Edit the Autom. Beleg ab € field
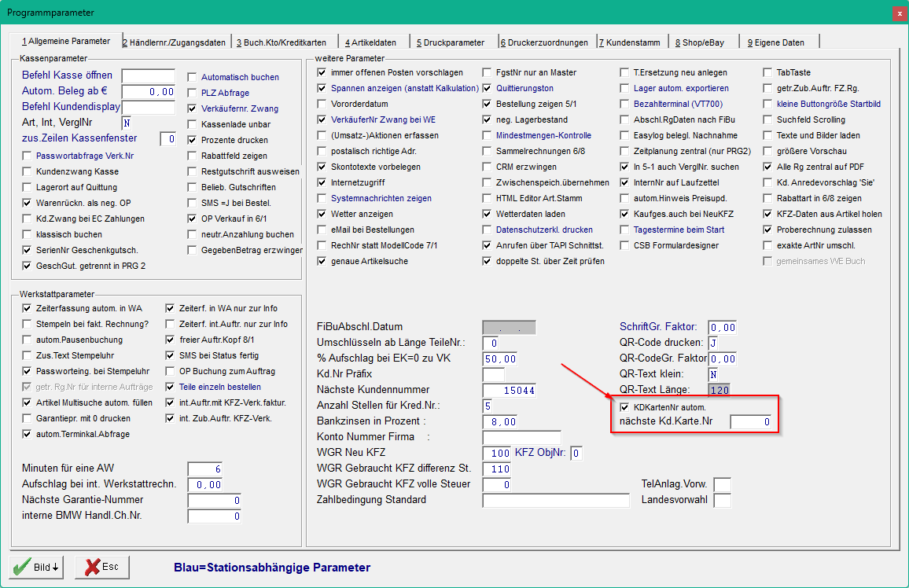Screen dimensions: 909x588 tap(148, 91)
